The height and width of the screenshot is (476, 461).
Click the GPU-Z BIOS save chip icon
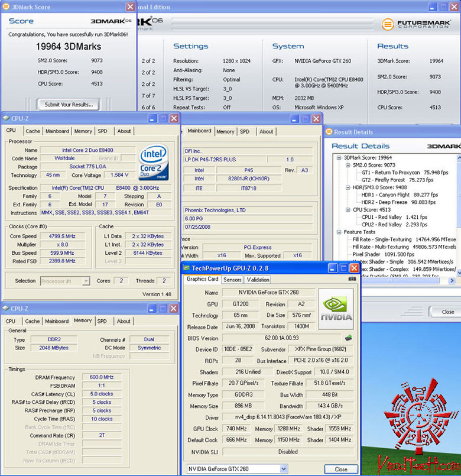pos(348,338)
